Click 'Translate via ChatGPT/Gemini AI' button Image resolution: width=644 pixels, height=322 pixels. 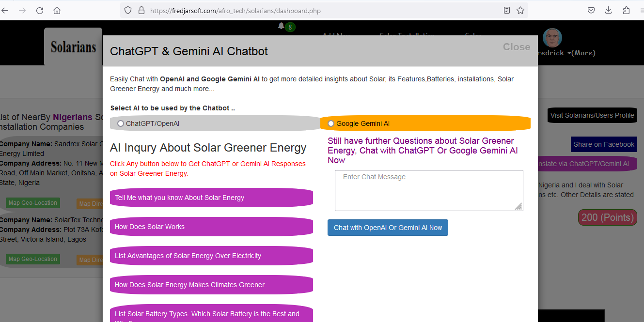(587, 164)
